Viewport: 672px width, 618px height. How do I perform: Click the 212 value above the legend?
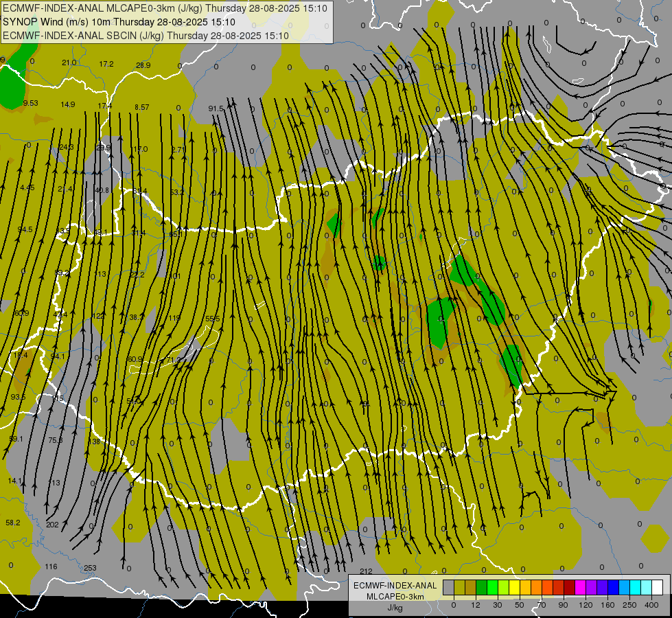366,571
